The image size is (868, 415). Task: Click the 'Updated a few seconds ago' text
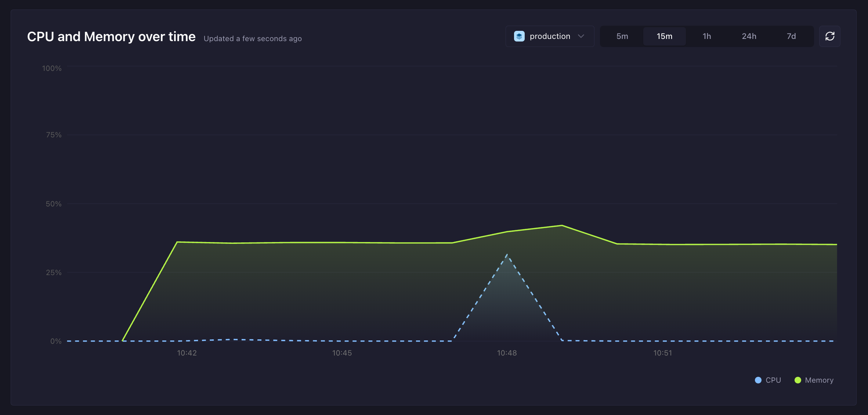point(253,39)
